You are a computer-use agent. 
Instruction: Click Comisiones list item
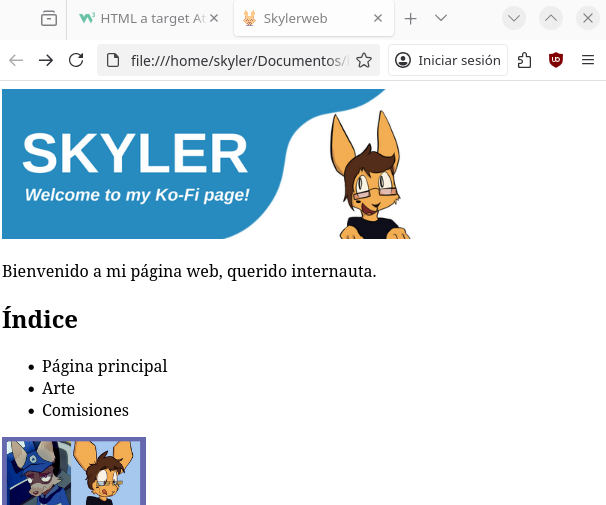tap(85, 410)
